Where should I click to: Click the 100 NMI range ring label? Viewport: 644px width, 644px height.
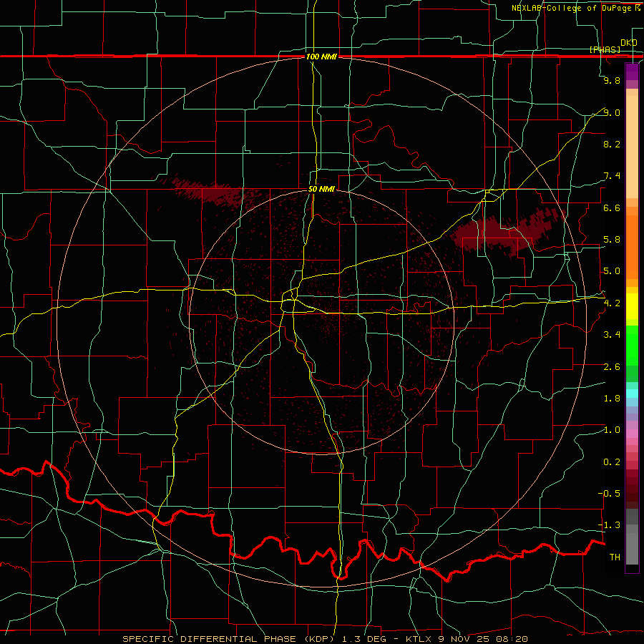point(321,57)
